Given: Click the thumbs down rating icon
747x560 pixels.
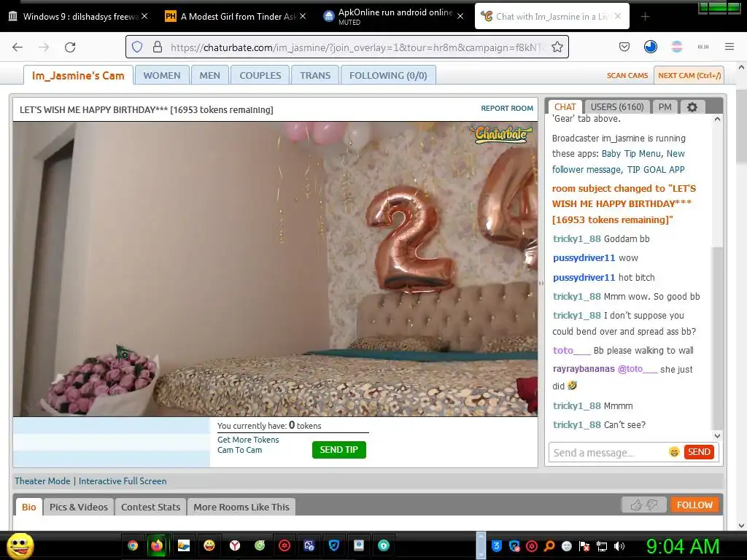Looking at the screenshot, I should tap(651, 505).
